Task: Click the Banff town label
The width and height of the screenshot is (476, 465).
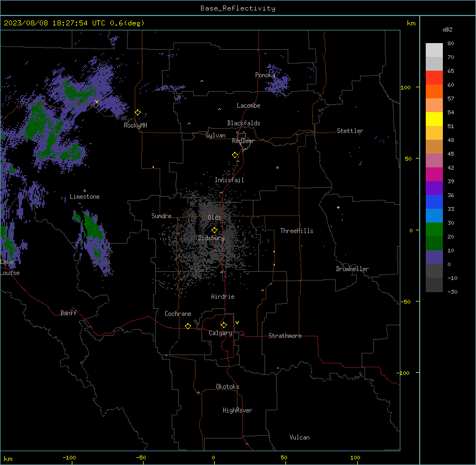Action: point(68,313)
